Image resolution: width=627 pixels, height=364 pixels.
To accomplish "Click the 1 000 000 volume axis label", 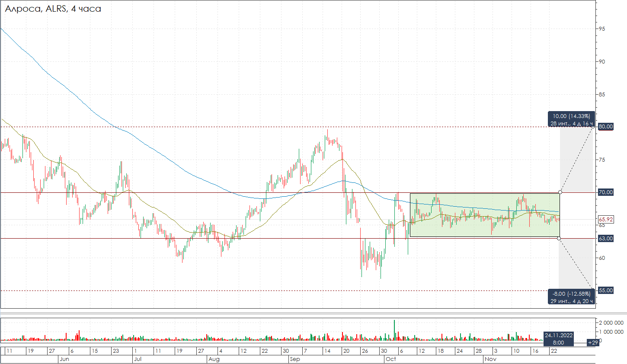I will pyautogui.click(x=611, y=332).
